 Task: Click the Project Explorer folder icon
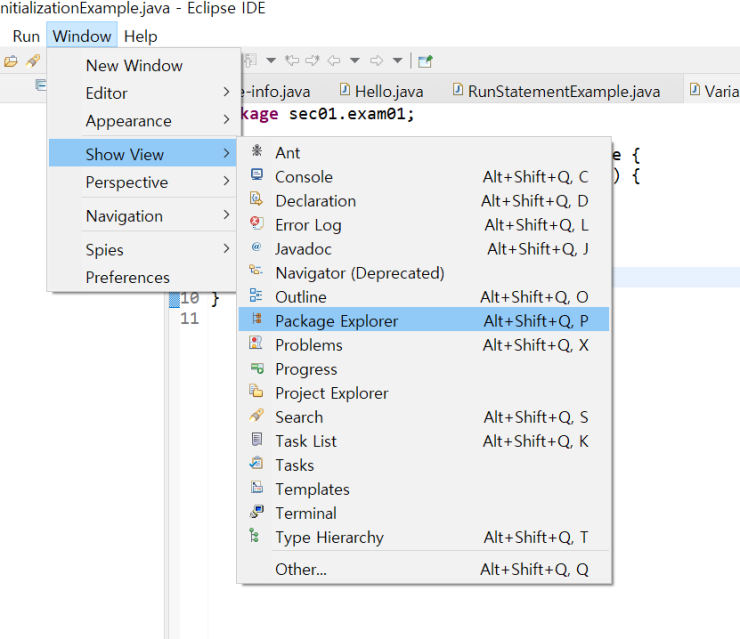(x=256, y=391)
